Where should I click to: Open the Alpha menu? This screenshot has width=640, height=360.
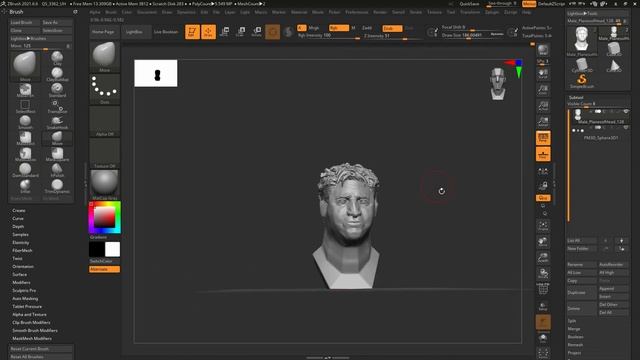click(95, 12)
